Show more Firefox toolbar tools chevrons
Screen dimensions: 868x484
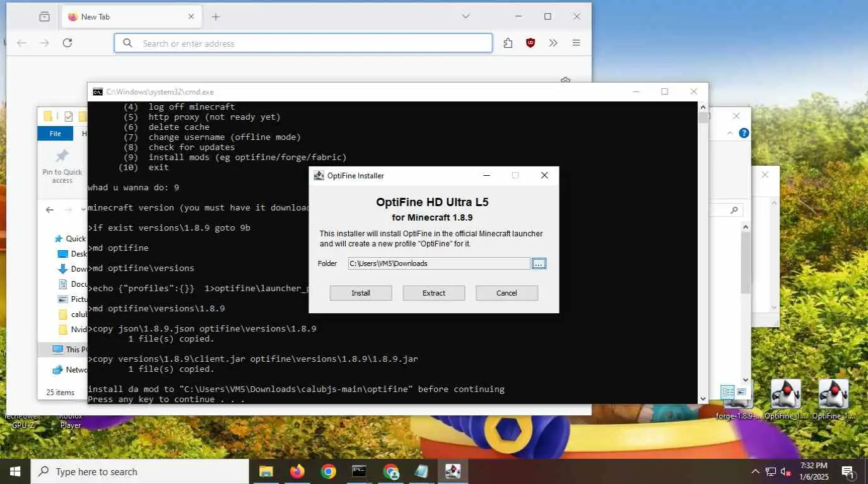[553, 43]
